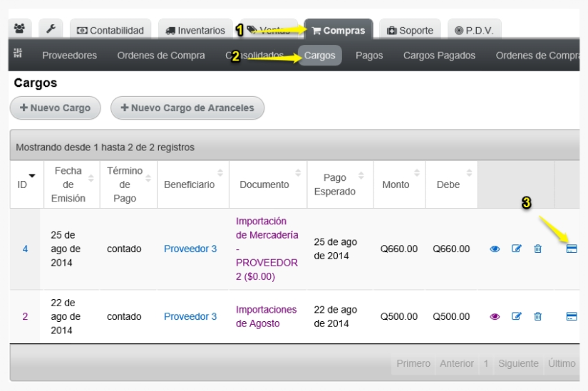Open the P.D.V. tab
Viewport: 588px width, 391px height.
point(474,30)
